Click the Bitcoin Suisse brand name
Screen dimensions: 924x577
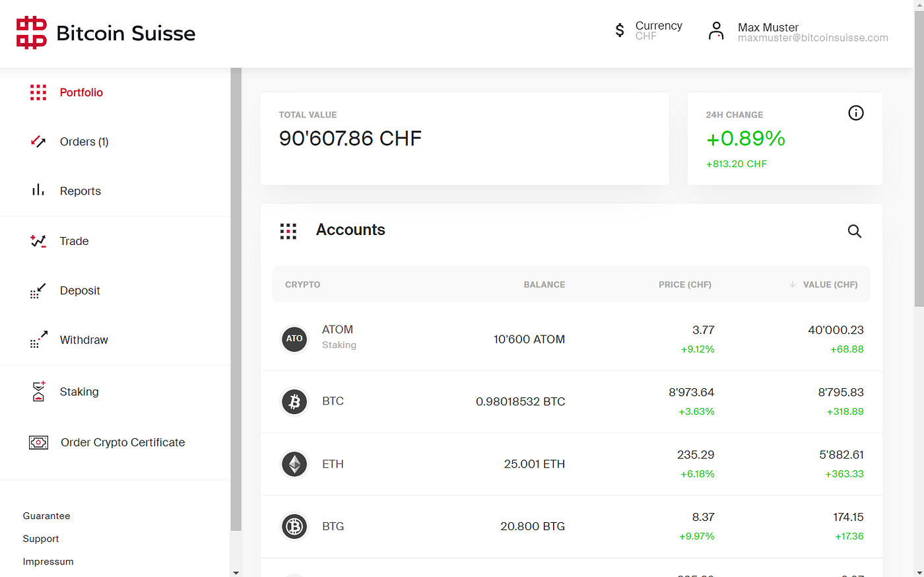click(126, 33)
